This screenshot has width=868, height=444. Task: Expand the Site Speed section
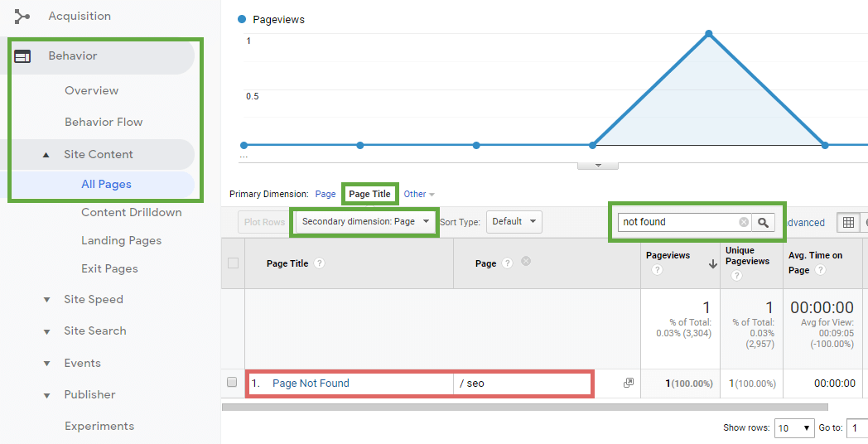47,300
